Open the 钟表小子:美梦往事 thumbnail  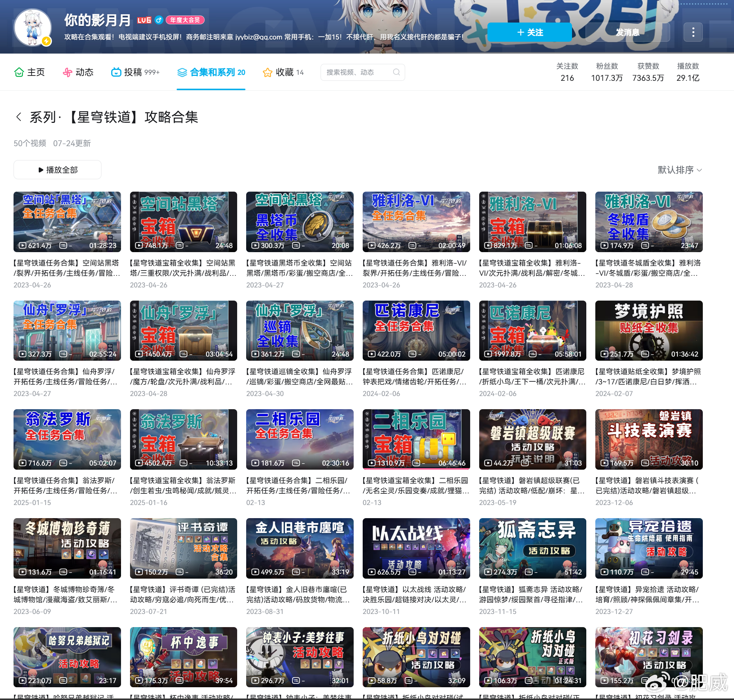click(300, 657)
